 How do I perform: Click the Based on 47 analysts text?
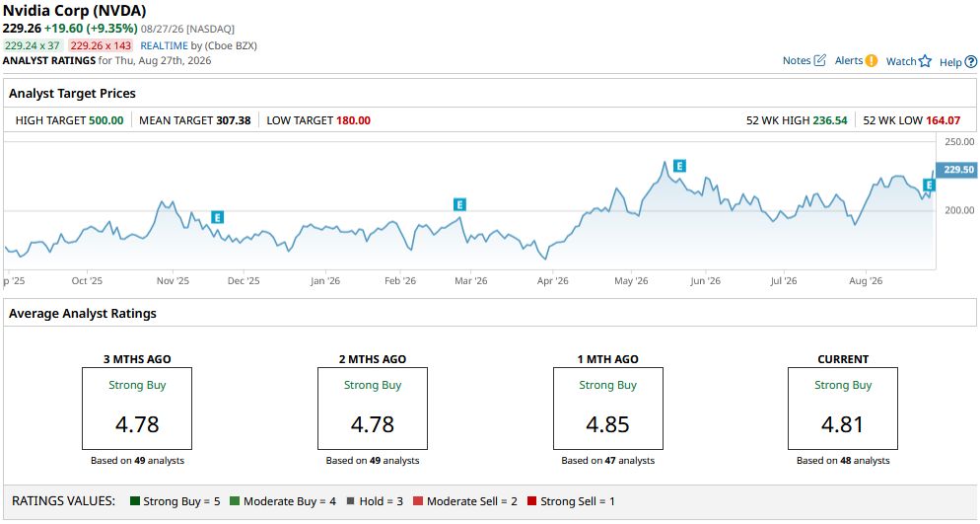(608, 460)
